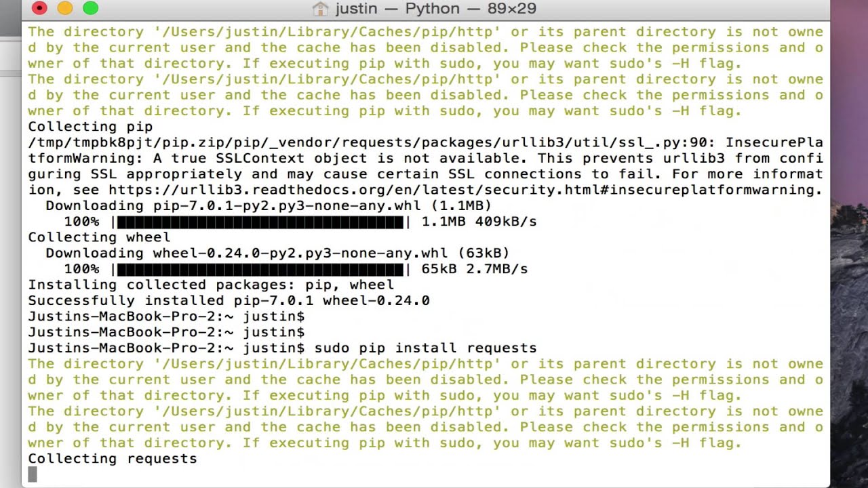
Task: Click the 'Collecting wheel' output line
Action: pos(99,237)
